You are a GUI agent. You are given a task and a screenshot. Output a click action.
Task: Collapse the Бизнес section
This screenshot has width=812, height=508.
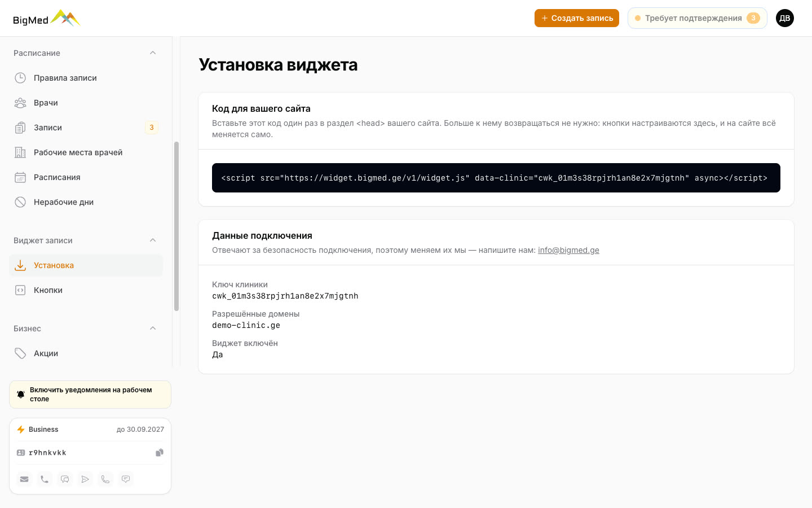point(153,329)
